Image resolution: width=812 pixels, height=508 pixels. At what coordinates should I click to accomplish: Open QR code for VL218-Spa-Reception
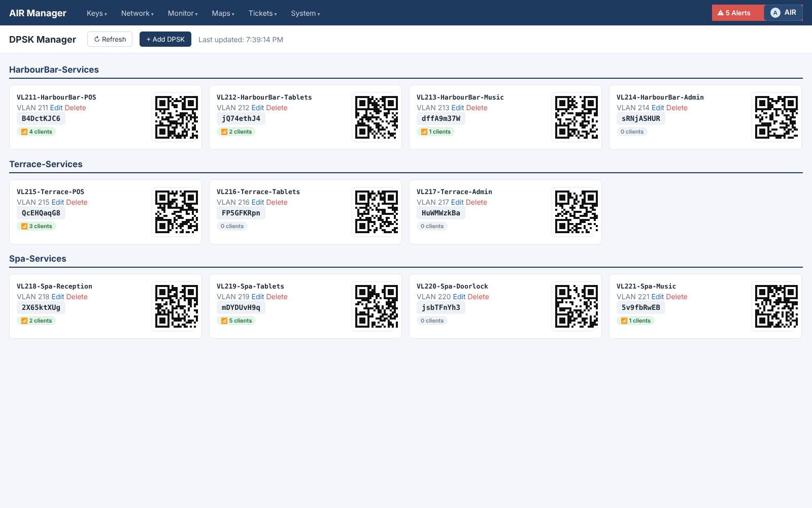[x=177, y=306]
